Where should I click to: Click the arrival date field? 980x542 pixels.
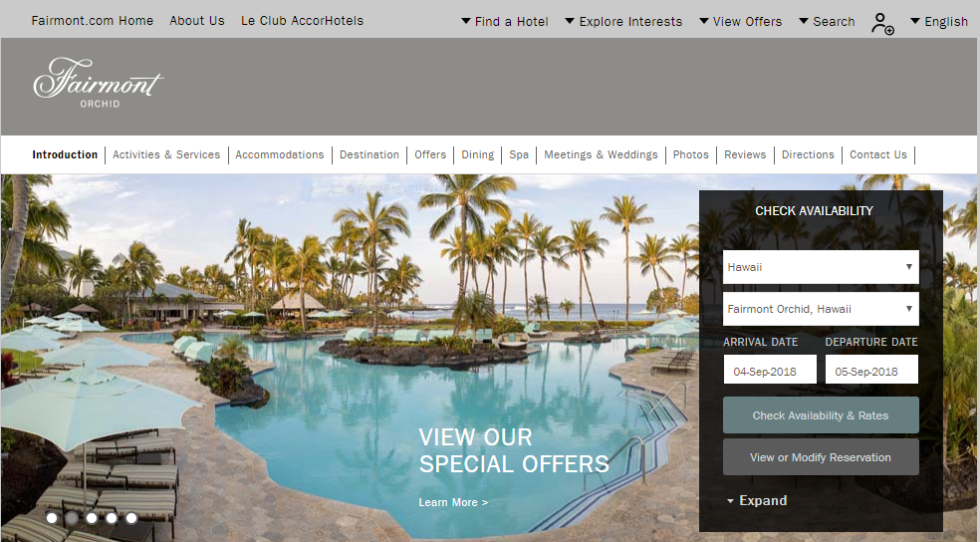(x=770, y=370)
